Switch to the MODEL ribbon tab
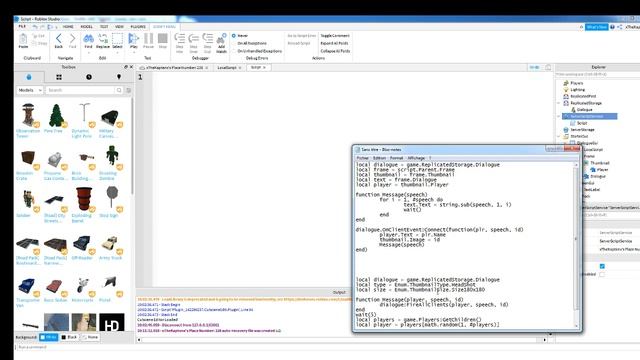 [87, 27]
